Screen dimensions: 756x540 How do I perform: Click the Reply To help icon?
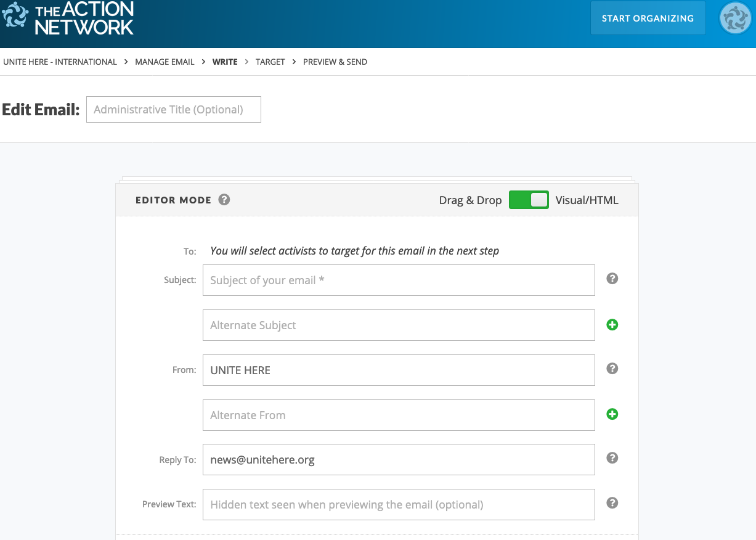tap(612, 458)
